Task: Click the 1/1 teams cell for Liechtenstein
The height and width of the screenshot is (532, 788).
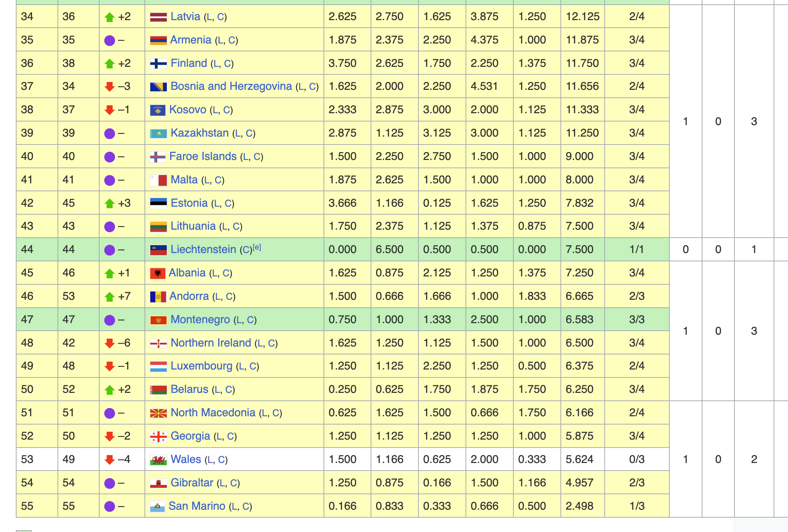Action: [x=637, y=249]
